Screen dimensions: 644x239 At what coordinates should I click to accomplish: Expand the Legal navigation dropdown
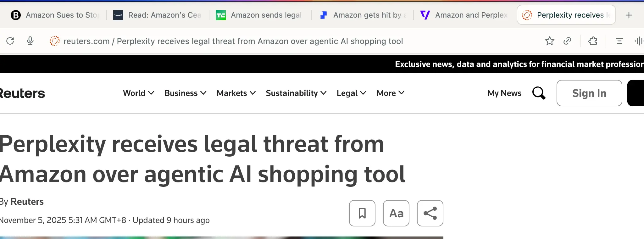351,93
